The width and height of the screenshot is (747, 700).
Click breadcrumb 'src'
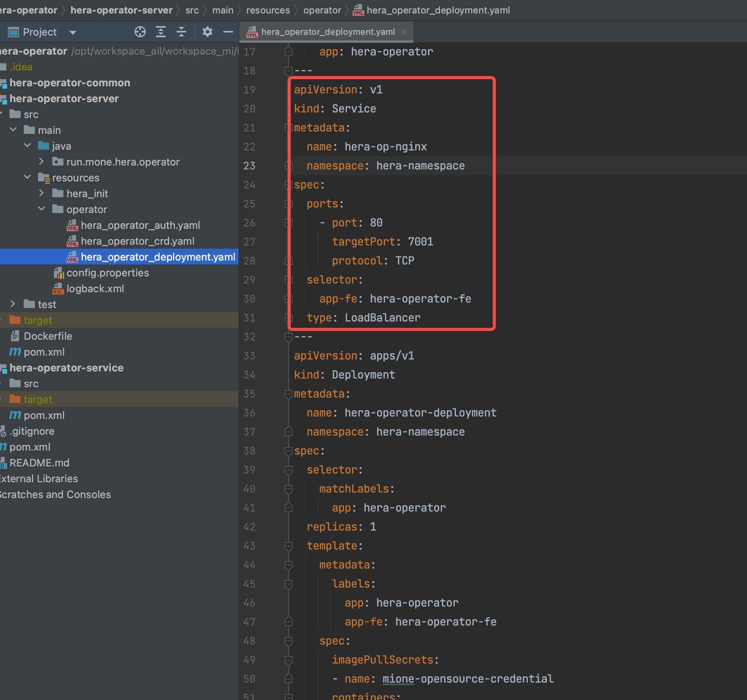pyautogui.click(x=192, y=10)
